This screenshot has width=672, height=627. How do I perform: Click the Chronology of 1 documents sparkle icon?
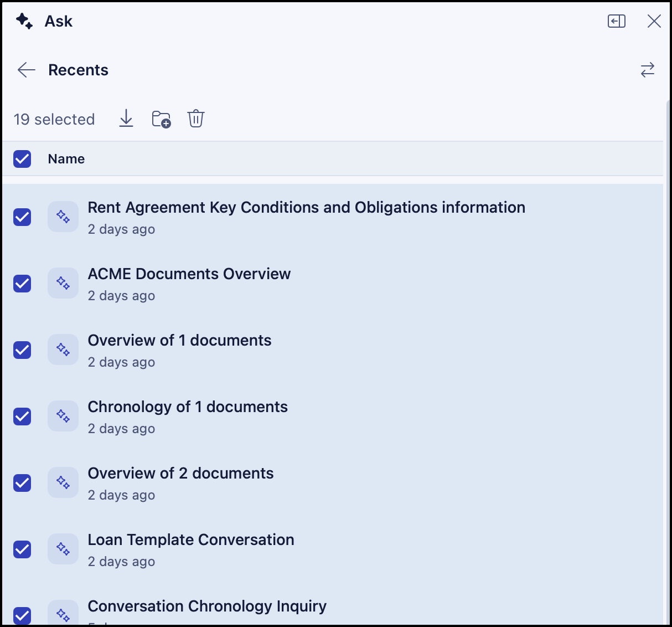63,416
